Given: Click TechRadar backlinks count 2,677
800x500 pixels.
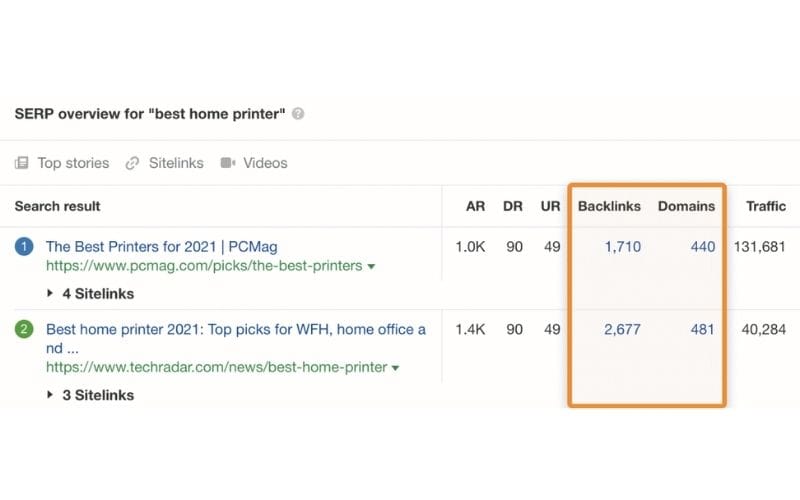Looking at the screenshot, I should [x=622, y=329].
